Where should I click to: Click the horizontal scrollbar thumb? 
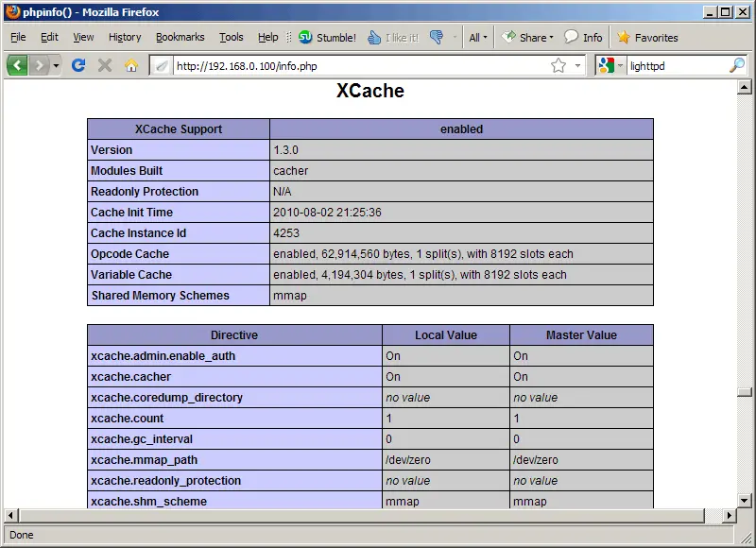362,515
